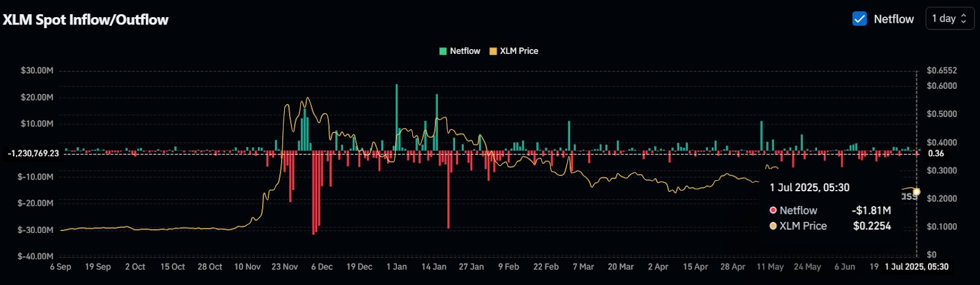Click the $0.1000 price axis label
Image resolution: width=980 pixels, height=285 pixels.
(x=941, y=227)
